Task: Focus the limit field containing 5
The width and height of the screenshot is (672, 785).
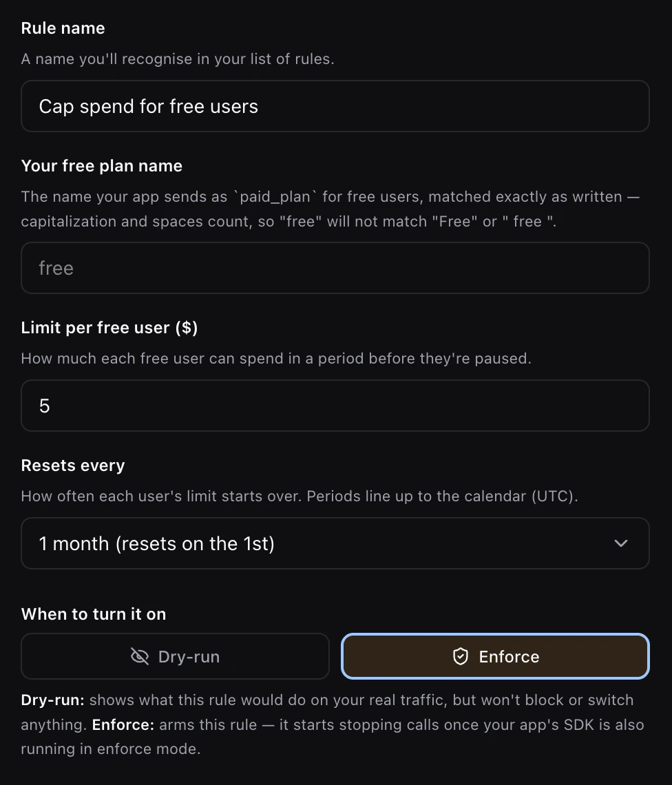Action: click(x=335, y=406)
